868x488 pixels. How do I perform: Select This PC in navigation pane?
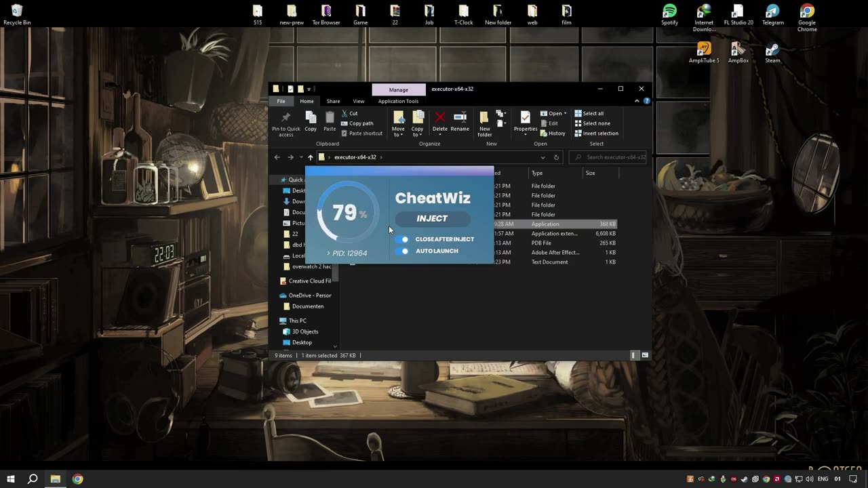[293, 321]
